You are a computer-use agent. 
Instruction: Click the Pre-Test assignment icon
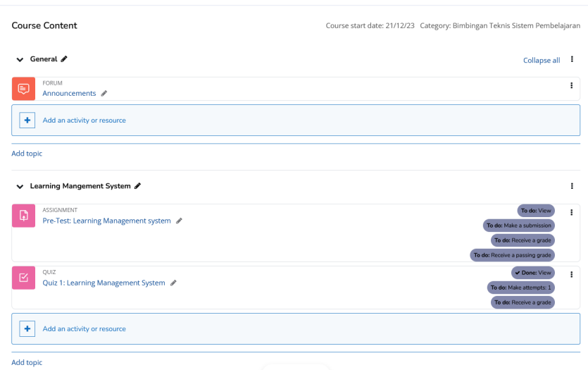point(23,216)
